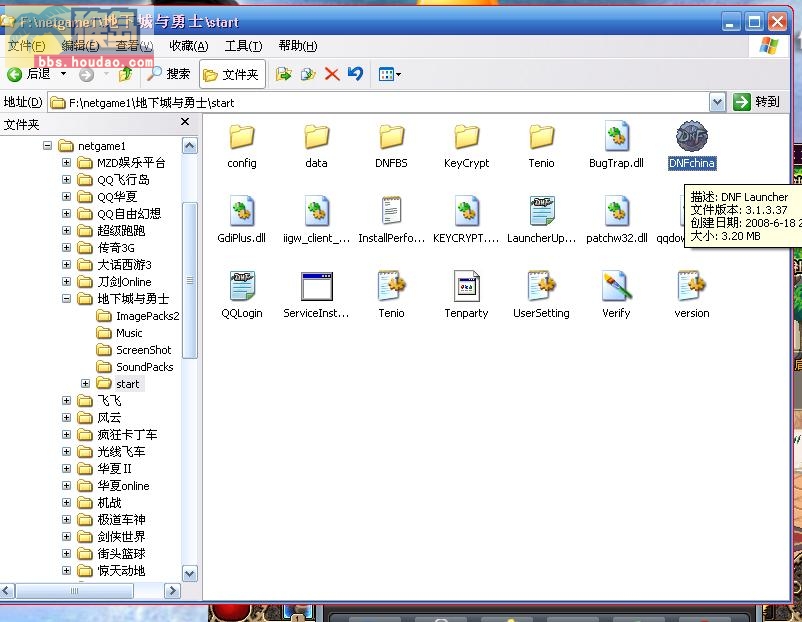The height and width of the screenshot is (622, 802).
Task: Select the LauncherUp... file icon
Action: [x=541, y=211]
